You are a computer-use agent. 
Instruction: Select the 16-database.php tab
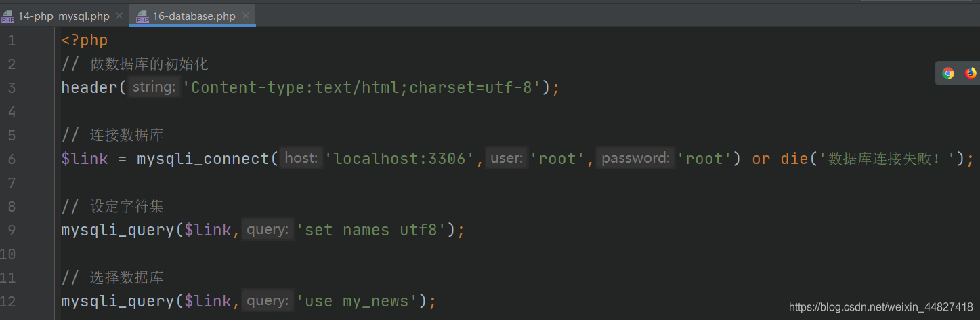[x=194, y=16]
